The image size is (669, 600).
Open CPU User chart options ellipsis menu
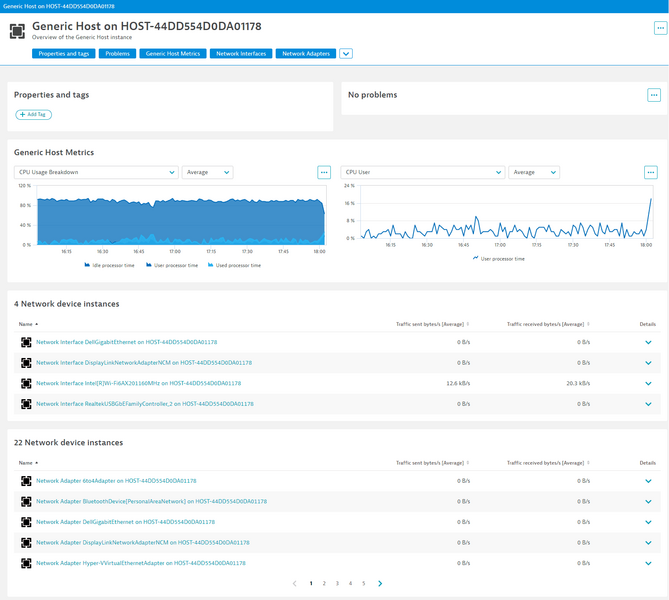(x=651, y=172)
